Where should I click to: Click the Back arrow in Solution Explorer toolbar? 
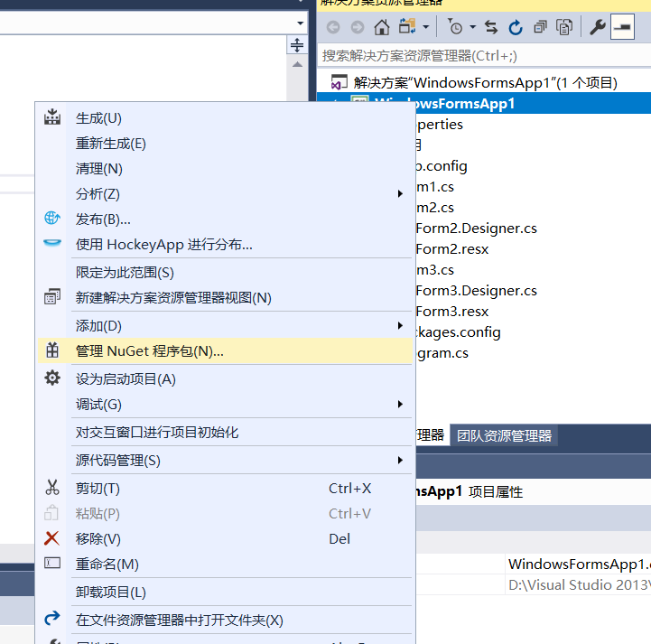click(x=333, y=27)
